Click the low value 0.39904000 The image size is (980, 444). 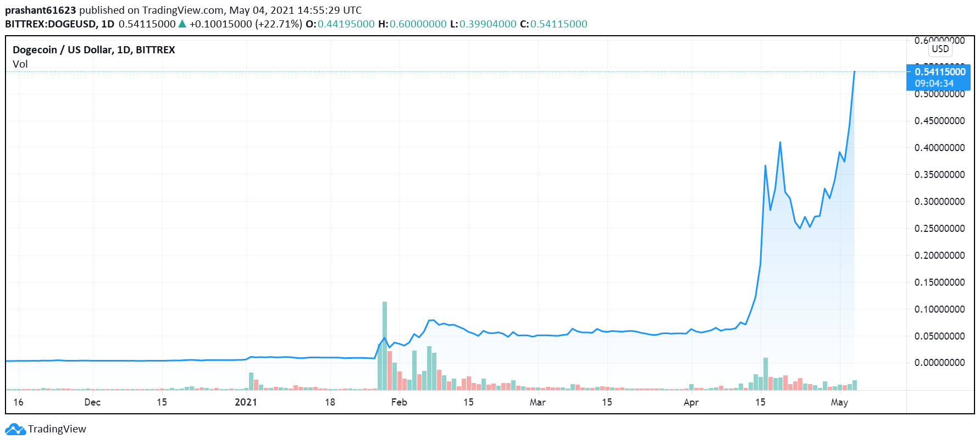(x=488, y=24)
